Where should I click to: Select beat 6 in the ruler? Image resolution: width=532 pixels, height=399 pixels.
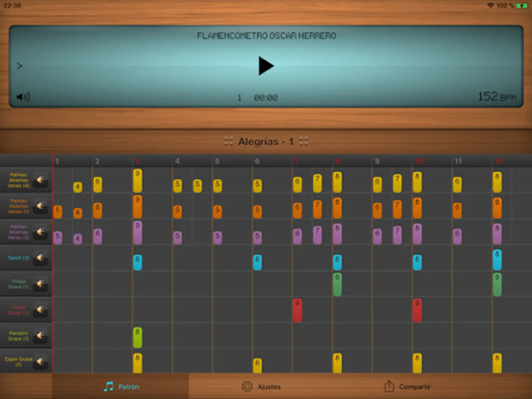257,161
